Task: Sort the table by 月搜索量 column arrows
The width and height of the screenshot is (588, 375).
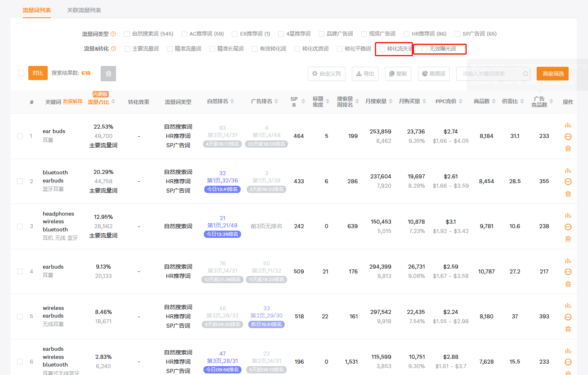Action: pos(391,102)
